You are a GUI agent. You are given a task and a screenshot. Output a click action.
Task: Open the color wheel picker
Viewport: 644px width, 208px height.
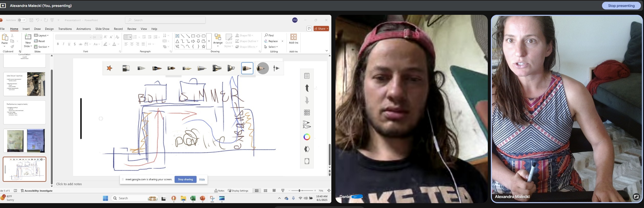click(x=307, y=137)
